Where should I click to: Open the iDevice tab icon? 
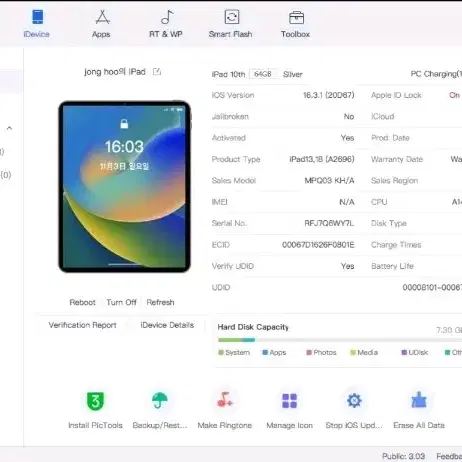pos(37,17)
